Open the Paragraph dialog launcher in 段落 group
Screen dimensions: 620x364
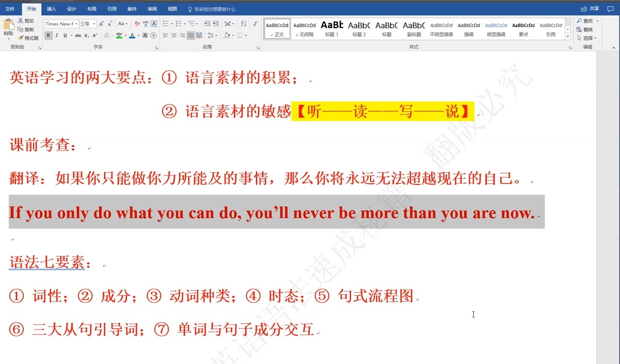(258, 48)
